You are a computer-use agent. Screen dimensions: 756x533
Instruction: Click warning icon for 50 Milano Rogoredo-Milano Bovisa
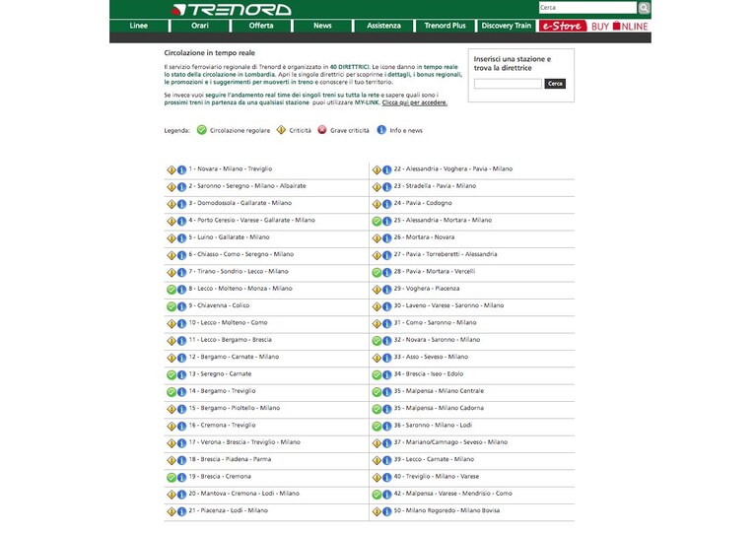pos(377,511)
